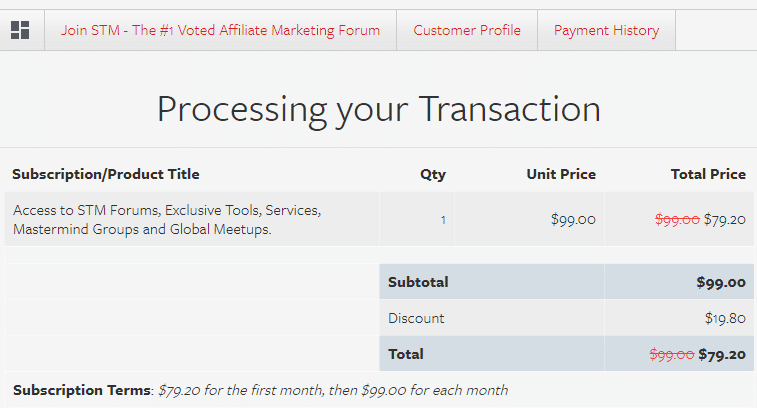
Task: Click the Subscription Terms text line
Action: [260, 390]
